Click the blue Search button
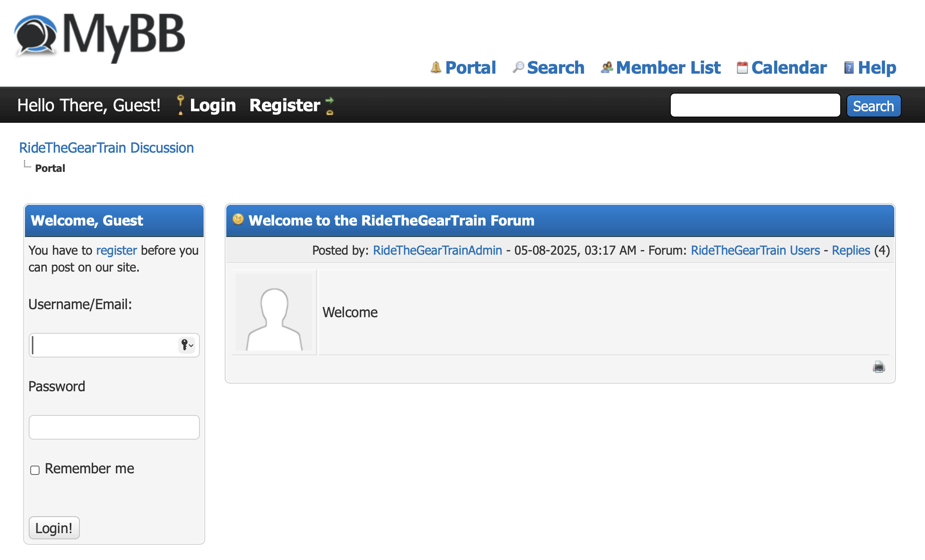The image size is (925, 560). (874, 105)
